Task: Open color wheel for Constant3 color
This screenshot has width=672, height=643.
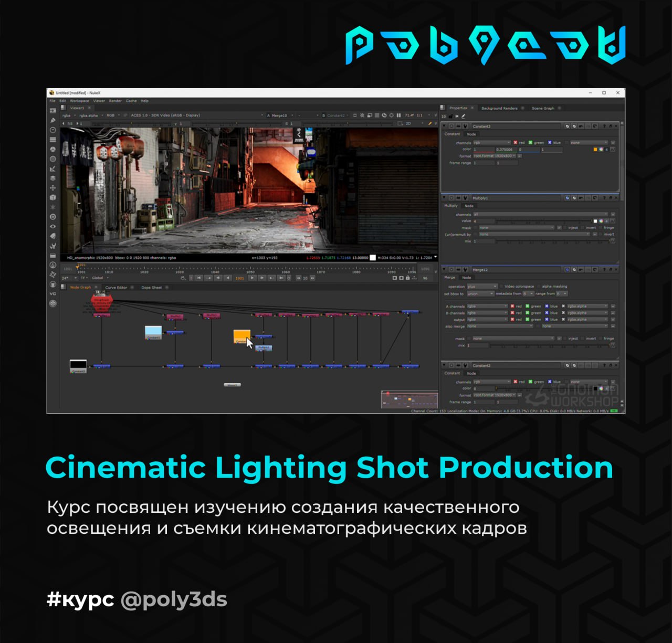Action: 601,150
